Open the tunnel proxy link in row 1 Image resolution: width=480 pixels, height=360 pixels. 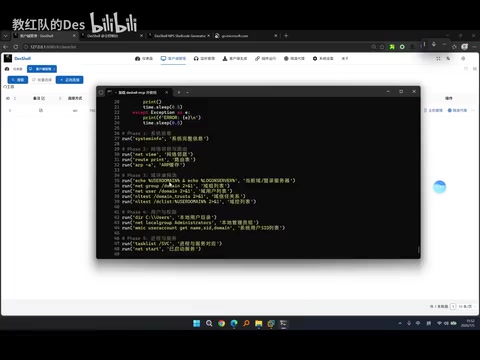coord(457,110)
